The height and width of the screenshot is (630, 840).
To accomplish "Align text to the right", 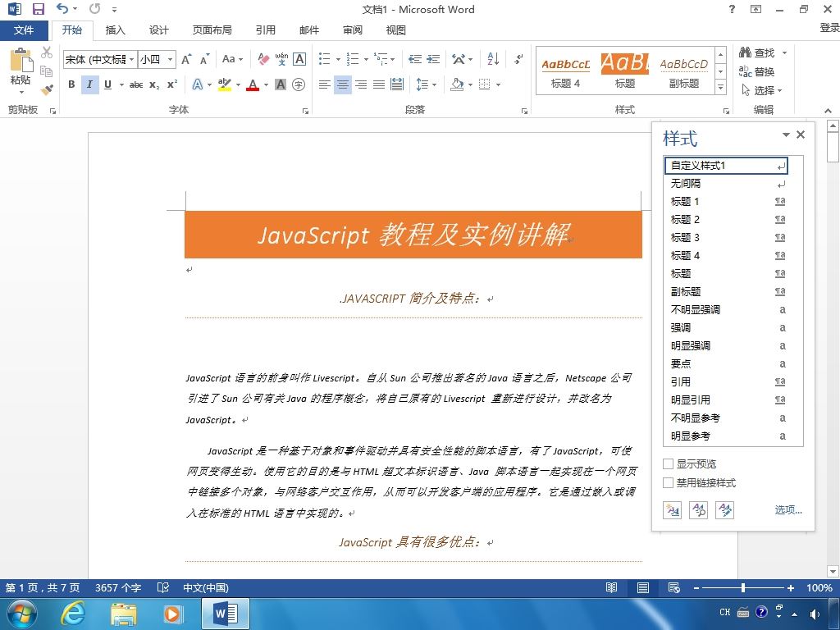I will (361, 84).
